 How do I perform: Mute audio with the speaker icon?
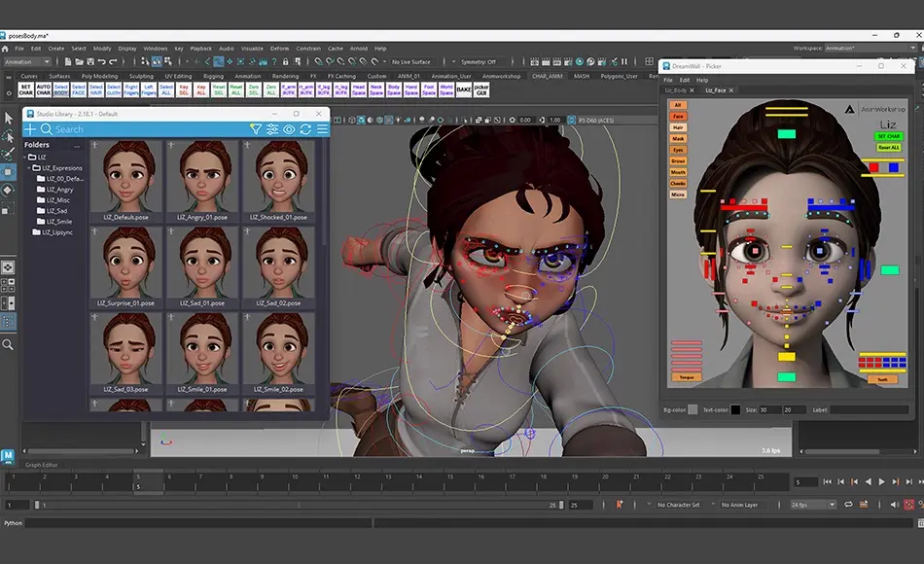(893, 504)
